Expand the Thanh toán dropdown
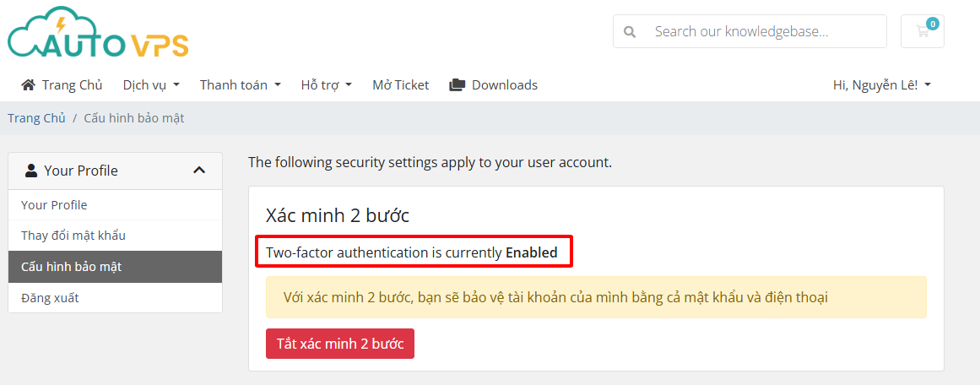Viewport: 980px width, 385px height. [x=240, y=85]
